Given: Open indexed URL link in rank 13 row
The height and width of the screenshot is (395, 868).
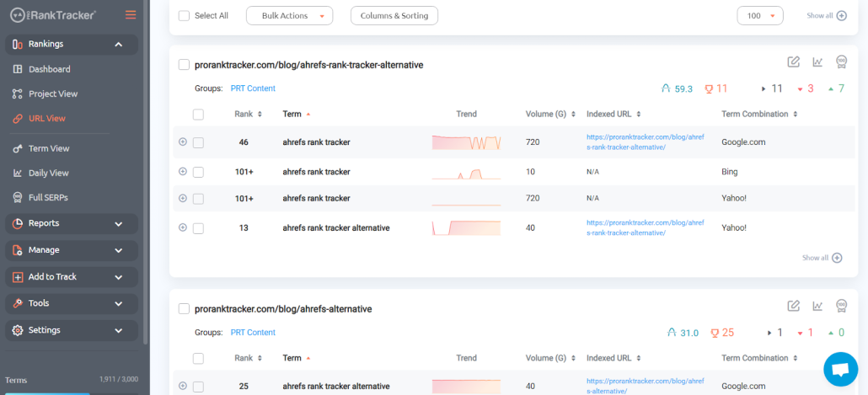Looking at the screenshot, I should click(646, 228).
